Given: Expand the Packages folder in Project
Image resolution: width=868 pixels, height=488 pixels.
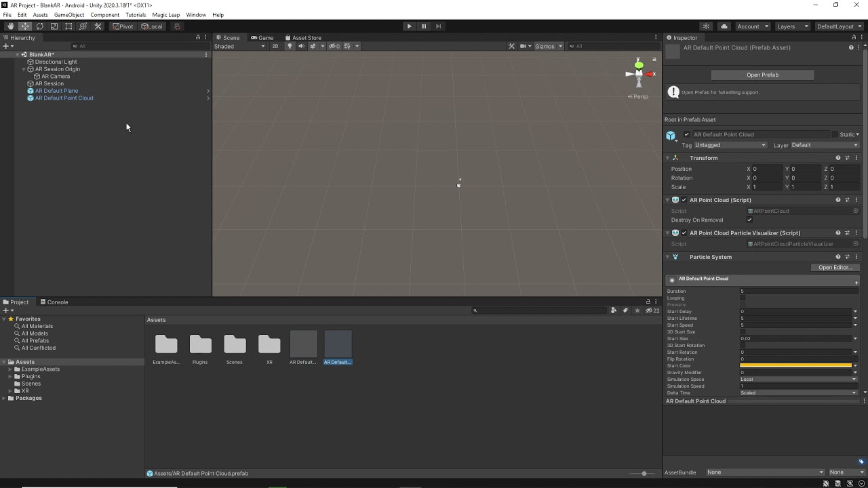Looking at the screenshot, I should click(4, 399).
